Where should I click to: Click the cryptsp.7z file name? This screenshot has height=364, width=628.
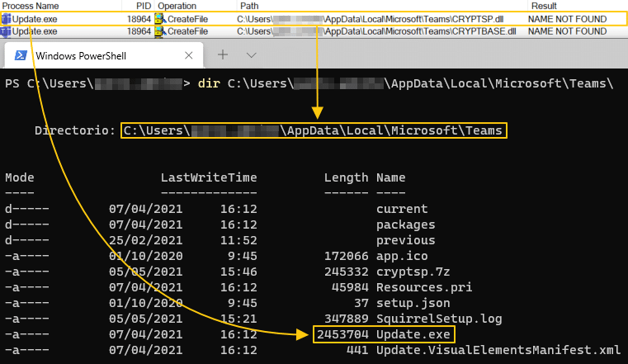click(x=413, y=272)
